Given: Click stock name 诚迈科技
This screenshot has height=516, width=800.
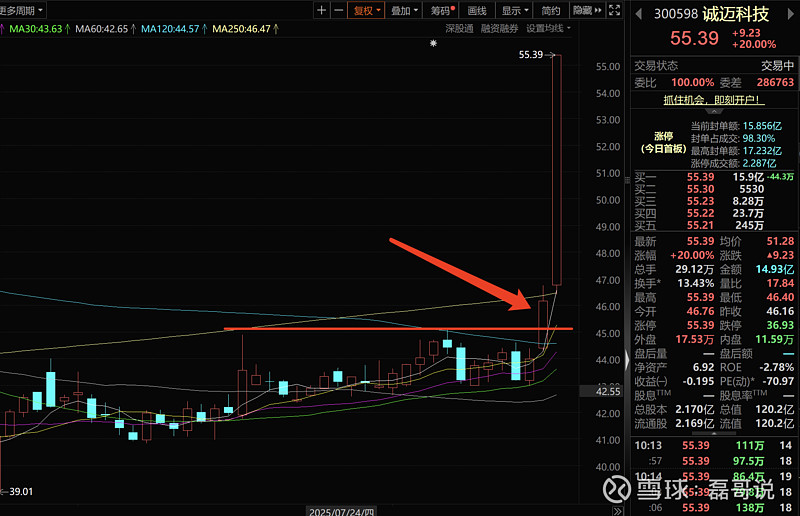Looking at the screenshot, I should pos(736,14).
